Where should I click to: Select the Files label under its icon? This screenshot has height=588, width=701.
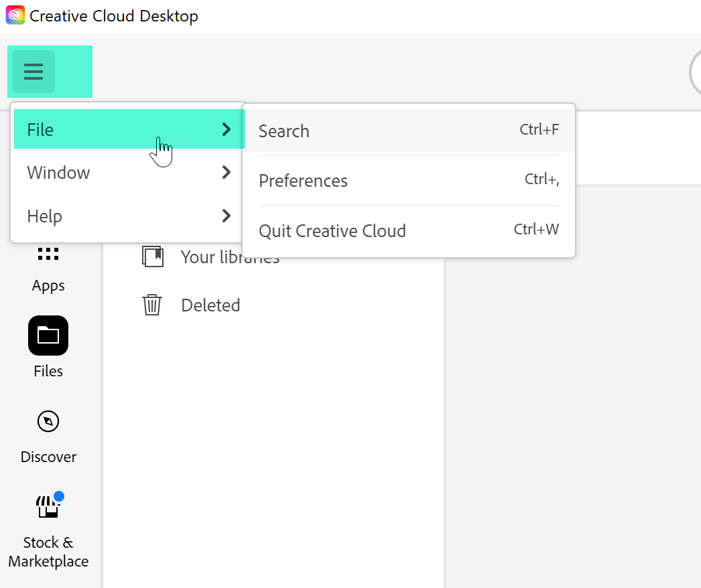(48, 371)
